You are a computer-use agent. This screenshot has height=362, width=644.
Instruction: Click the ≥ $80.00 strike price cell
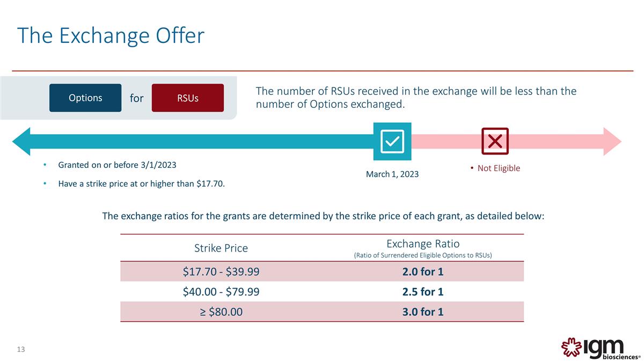[x=221, y=312]
